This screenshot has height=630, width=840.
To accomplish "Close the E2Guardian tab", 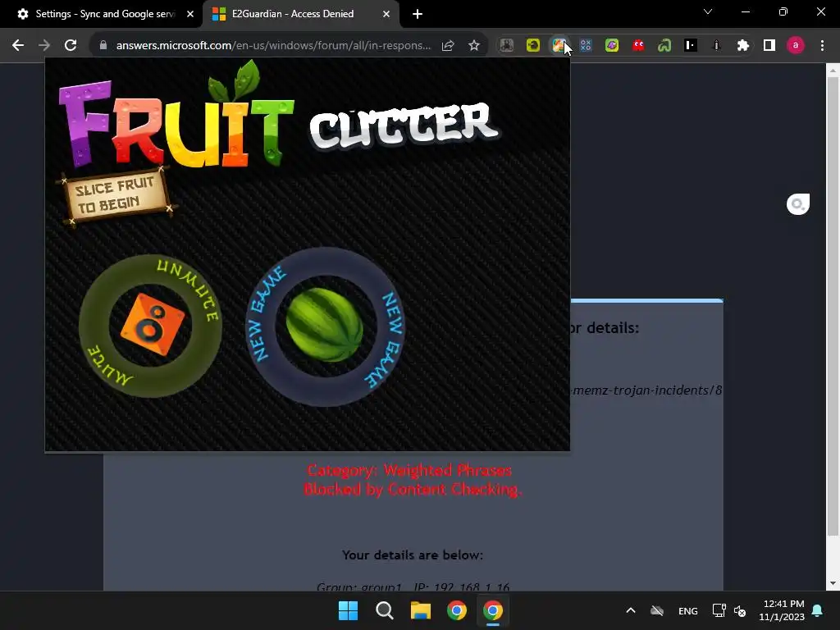I will pyautogui.click(x=386, y=14).
